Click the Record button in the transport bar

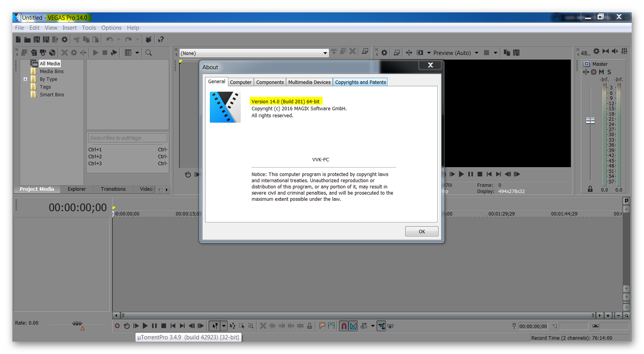click(x=117, y=326)
